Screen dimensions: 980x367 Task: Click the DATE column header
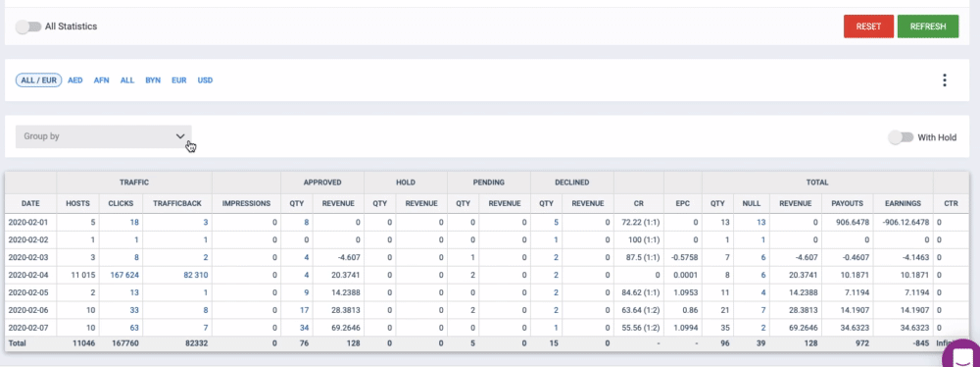click(x=30, y=203)
